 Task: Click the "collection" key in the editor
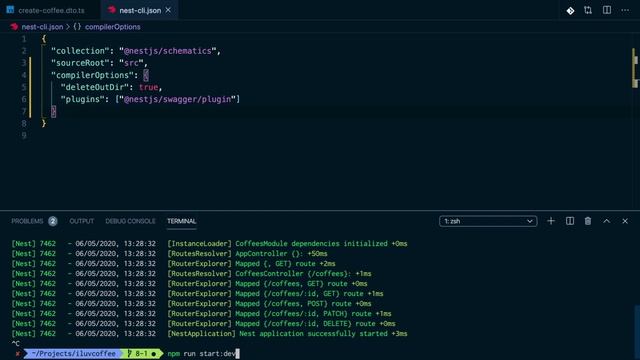click(x=80, y=51)
